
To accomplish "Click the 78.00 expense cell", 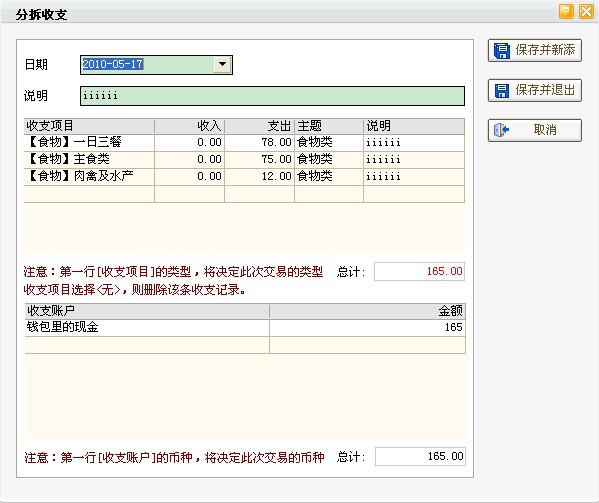I will click(259, 142).
